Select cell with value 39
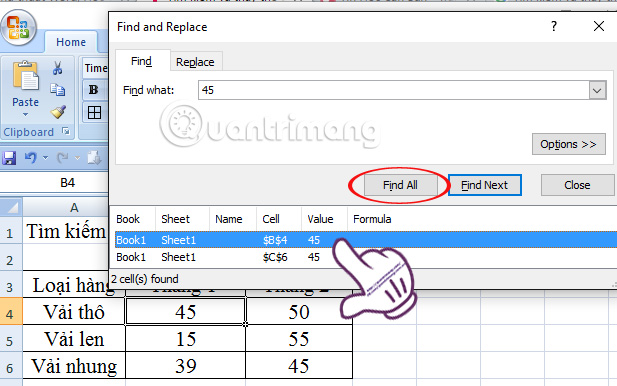 [185, 366]
